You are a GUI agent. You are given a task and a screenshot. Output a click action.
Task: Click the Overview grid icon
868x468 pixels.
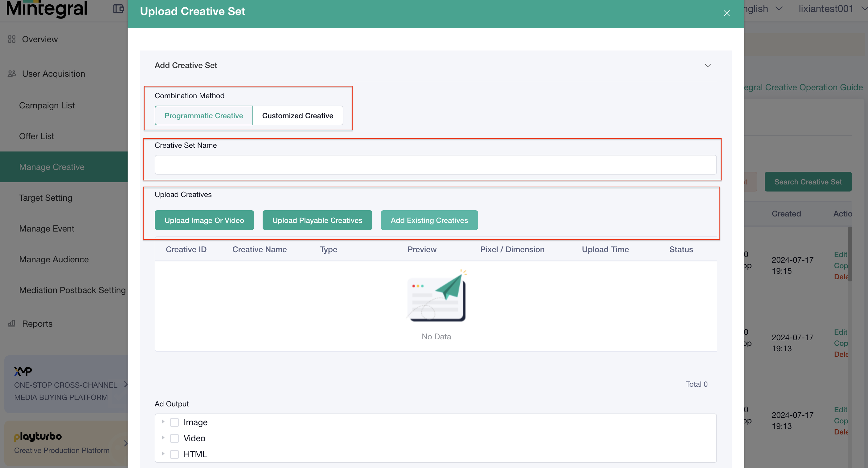pos(12,39)
